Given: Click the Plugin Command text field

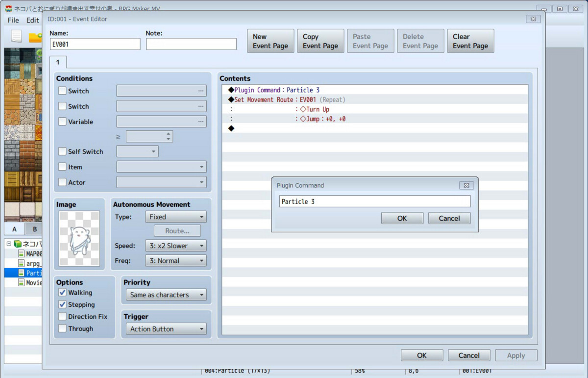Looking at the screenshot, I should 375,202.
